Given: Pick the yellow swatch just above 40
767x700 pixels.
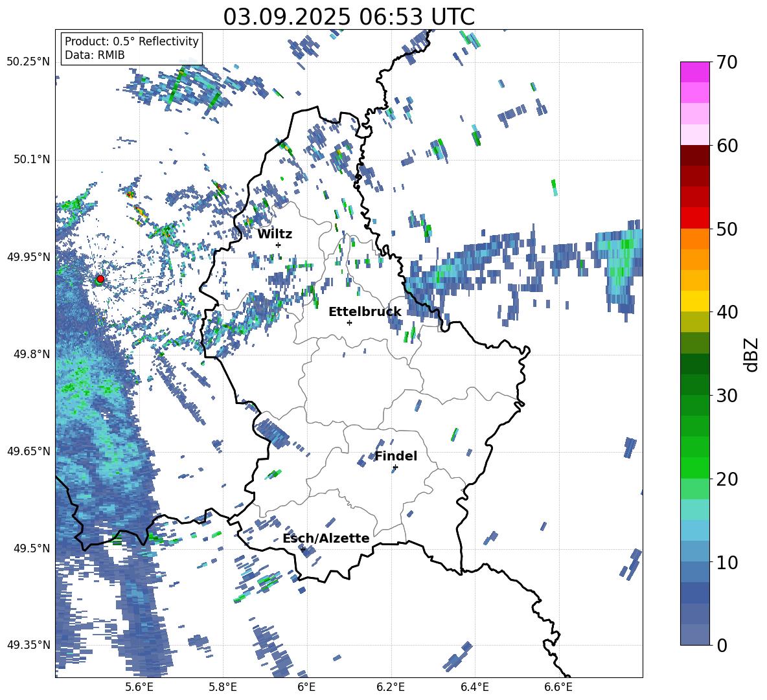Looking at the screenshot, I should pyautogui.click(x=694, y=301).
